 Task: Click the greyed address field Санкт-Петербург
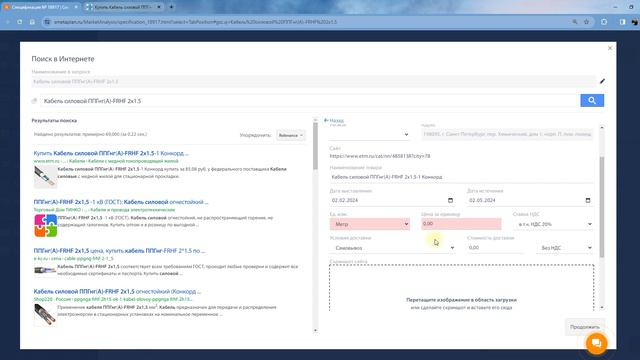507,134
